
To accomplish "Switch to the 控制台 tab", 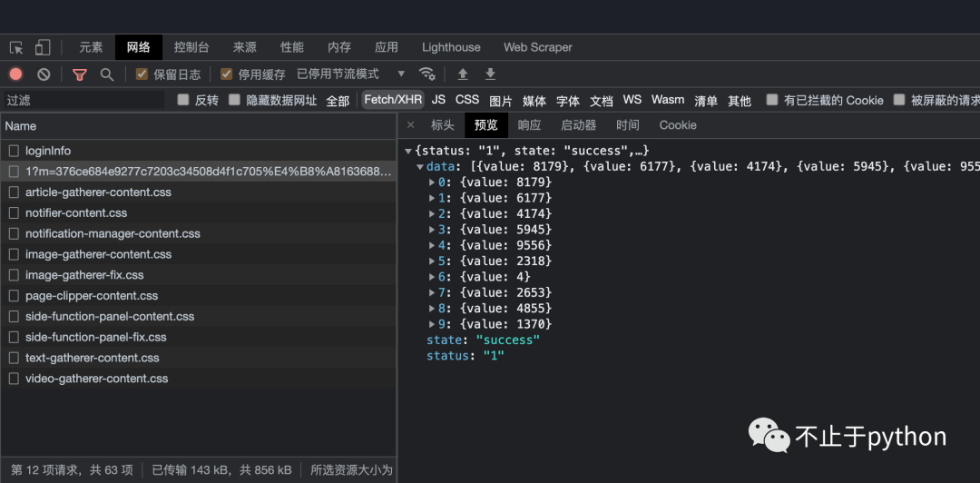I will 191,47.
